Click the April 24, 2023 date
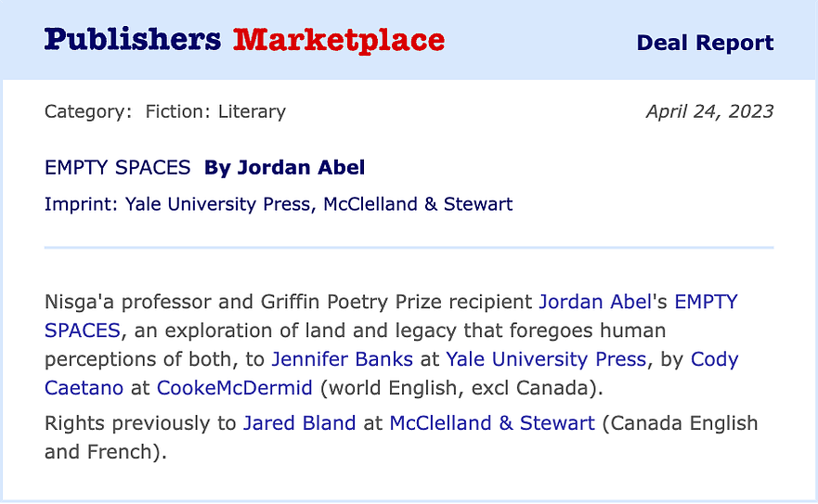 709,111
